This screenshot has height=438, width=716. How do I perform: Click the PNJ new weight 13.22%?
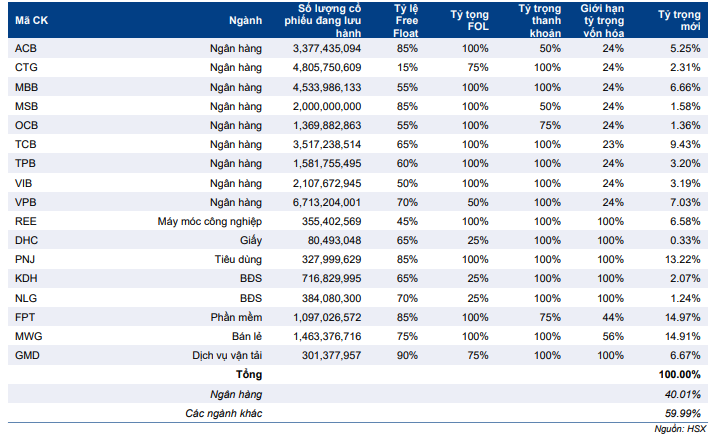(x=683, y=259)
